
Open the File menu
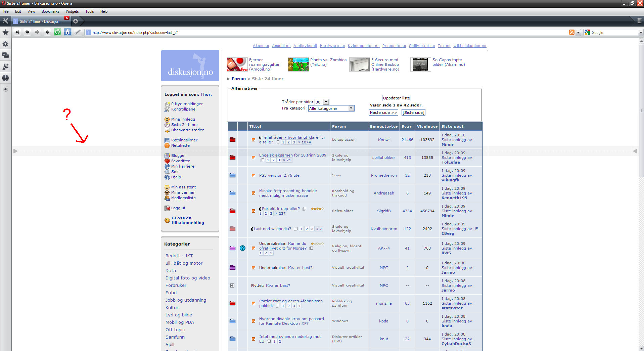pyautogui.click(x=6, y=11)
